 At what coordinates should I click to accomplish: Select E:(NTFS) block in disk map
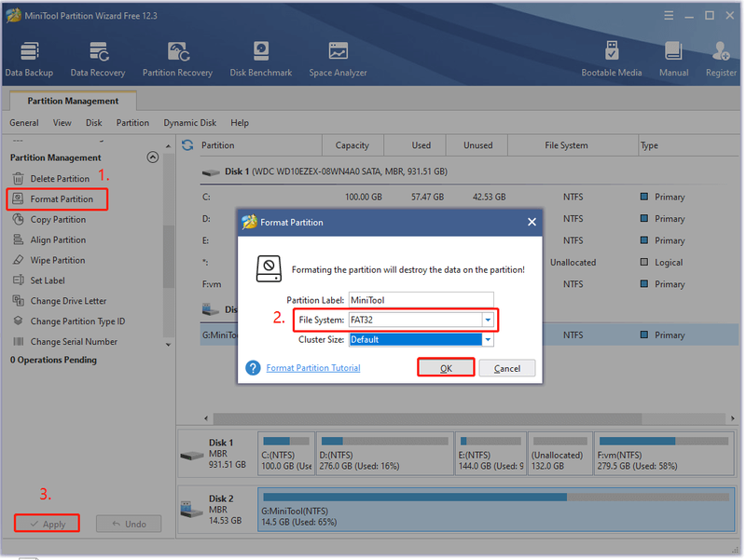(x=490, y=454)
